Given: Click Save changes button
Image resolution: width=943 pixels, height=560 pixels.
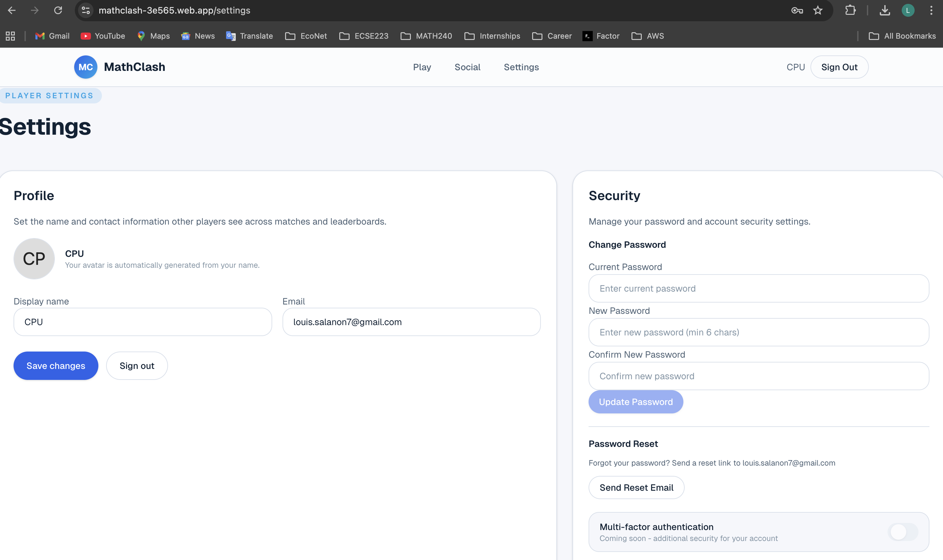Looking at the screenshot, I should coord(56,366).
